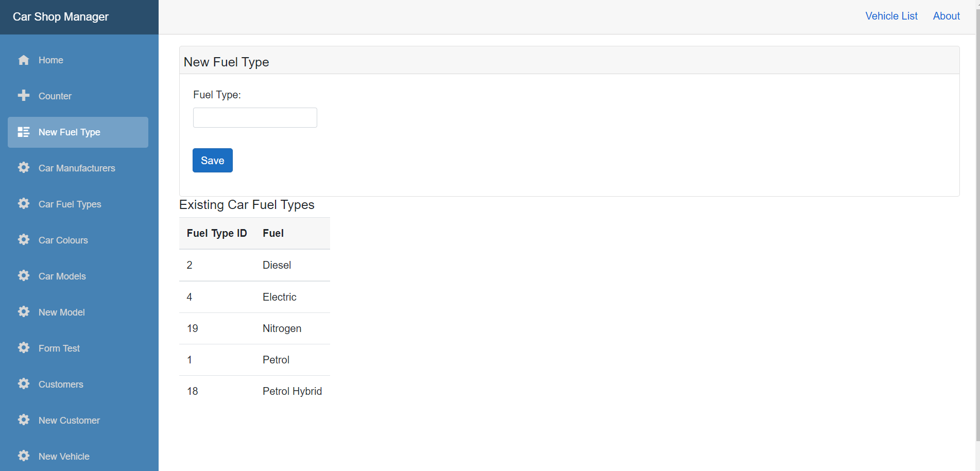Click the New Fuel Type list icon
Screen dimensions: 980x471
[x=24, y=132]
